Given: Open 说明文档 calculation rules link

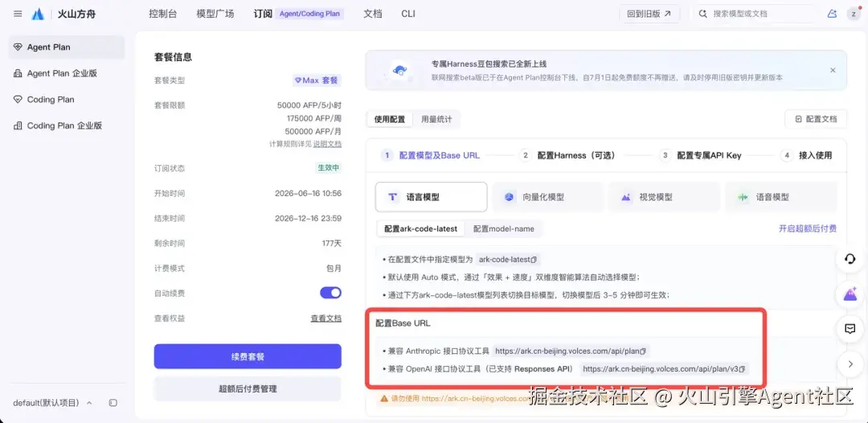Looking at the screenshot, I should tap(327, 144).
